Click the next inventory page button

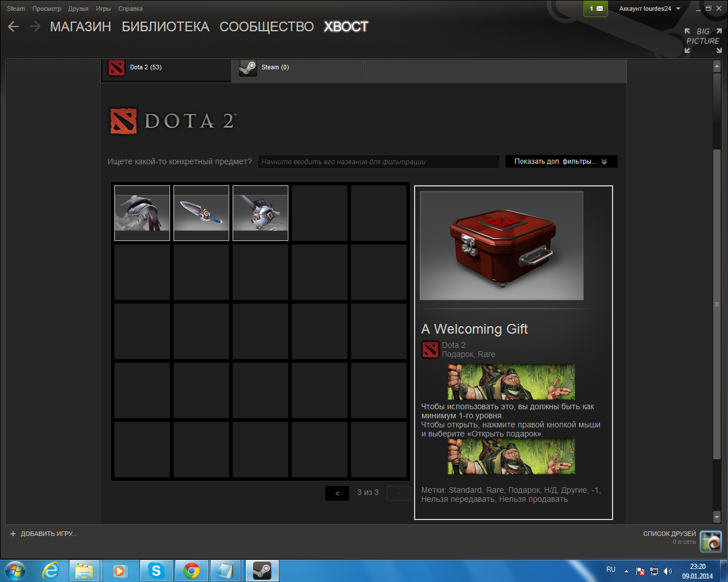tap(399, 493)
